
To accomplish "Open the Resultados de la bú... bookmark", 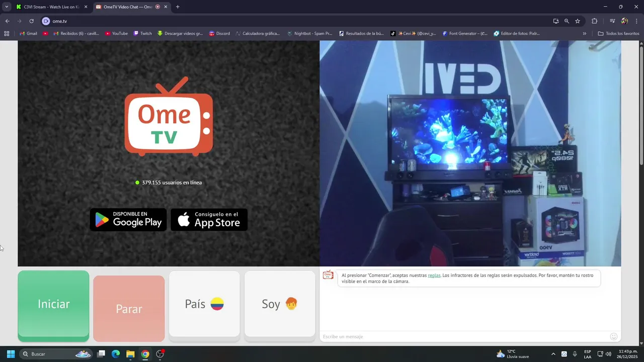I will pos(361,34).
